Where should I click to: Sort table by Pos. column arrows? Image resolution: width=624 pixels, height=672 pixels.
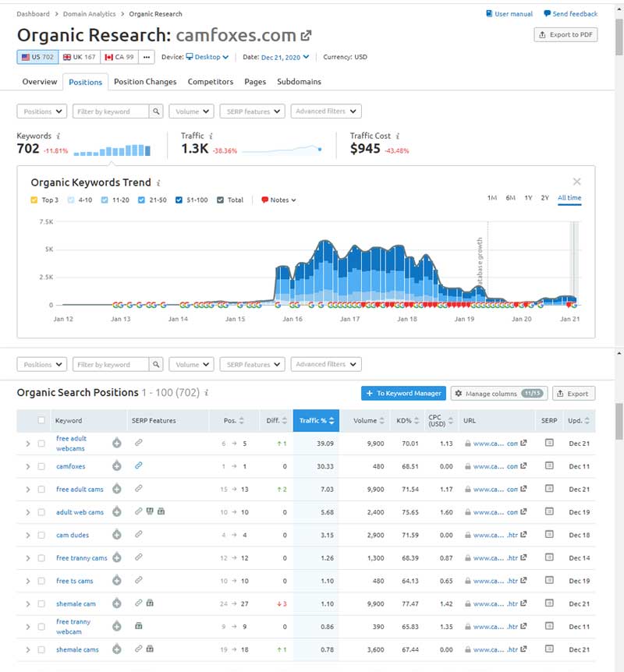242,420
